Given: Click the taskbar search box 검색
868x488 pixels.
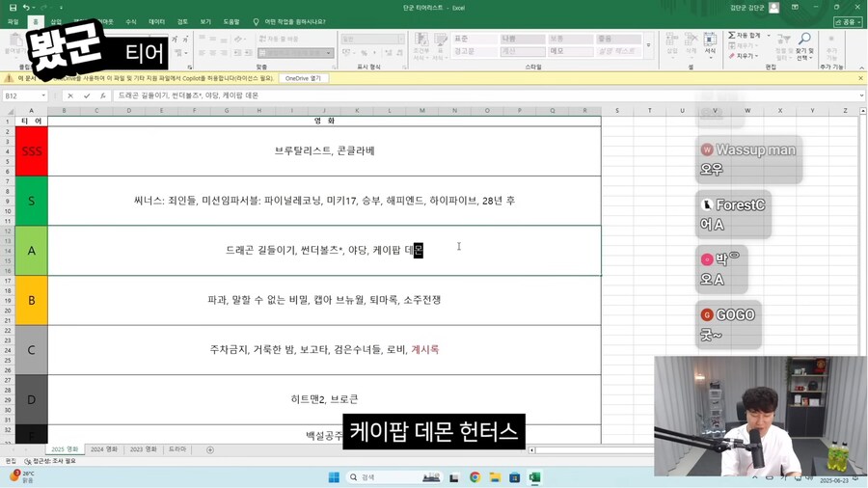Looking at the screenshot, I should click(x=394, y=477).
